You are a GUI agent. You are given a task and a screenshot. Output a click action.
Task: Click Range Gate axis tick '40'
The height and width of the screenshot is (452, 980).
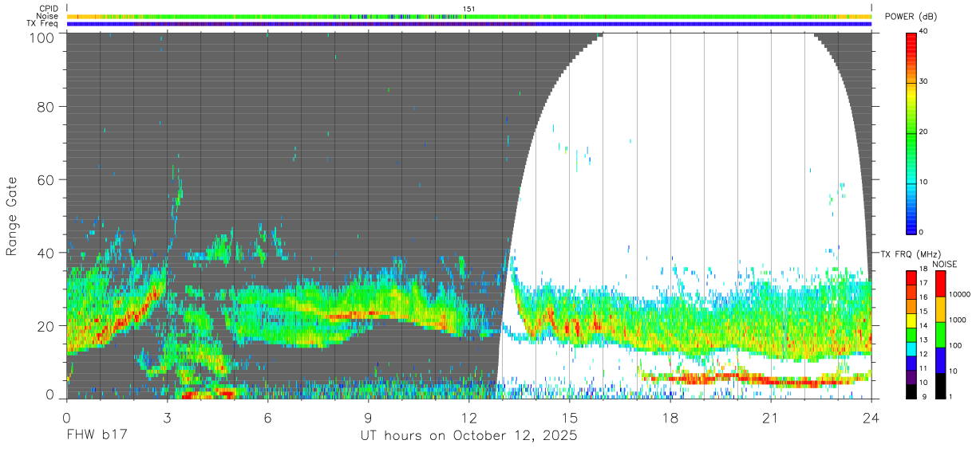coord(46,252)
